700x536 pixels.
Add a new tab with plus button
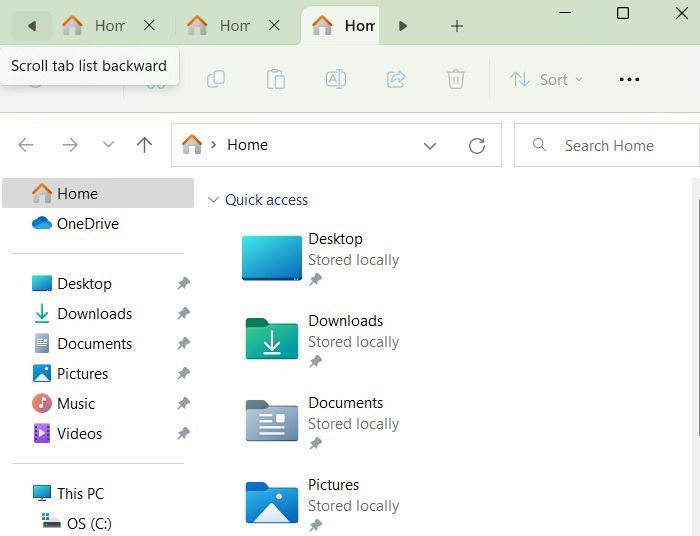[x=456, y=26]
